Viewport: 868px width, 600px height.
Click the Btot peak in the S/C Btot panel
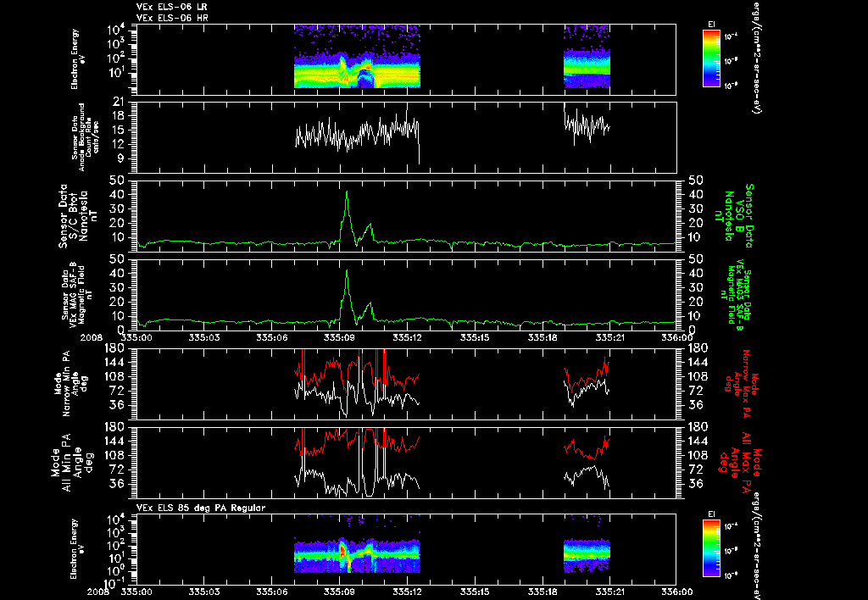pyautogui.click(x=347, y=192)
